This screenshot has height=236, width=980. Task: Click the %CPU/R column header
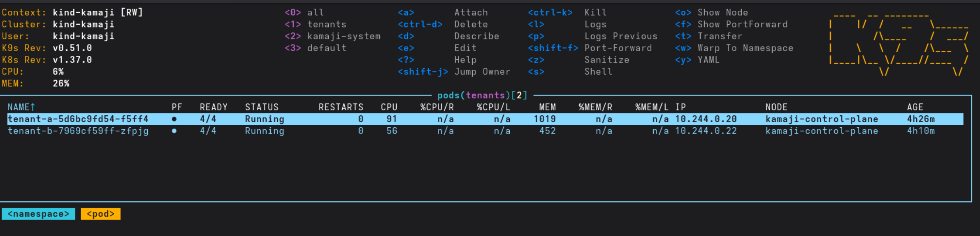437,107
